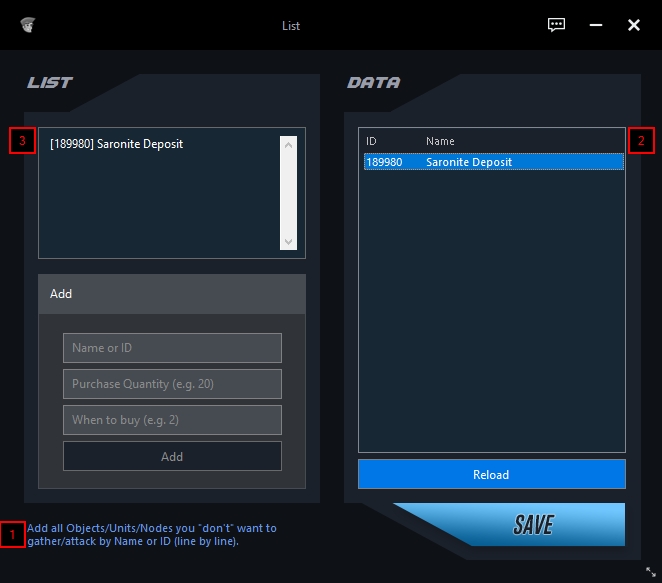Open the chat feedback icon
This screenshot has height=583, width=662.
557,25
